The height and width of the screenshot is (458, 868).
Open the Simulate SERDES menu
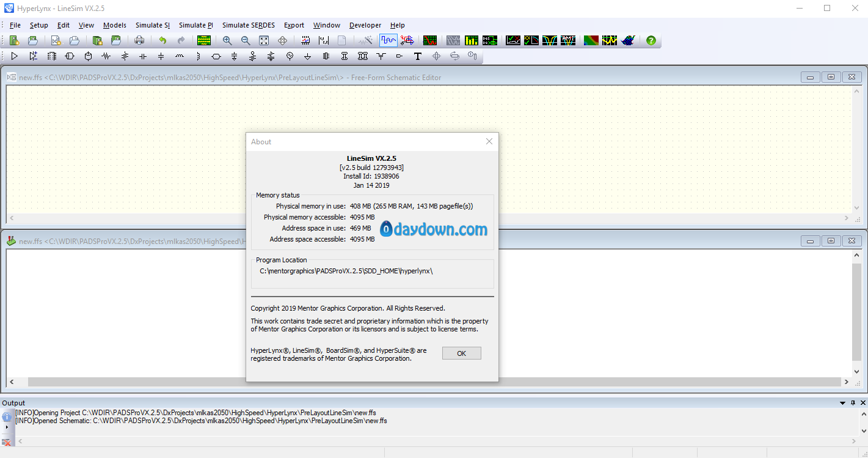(249, 25)
